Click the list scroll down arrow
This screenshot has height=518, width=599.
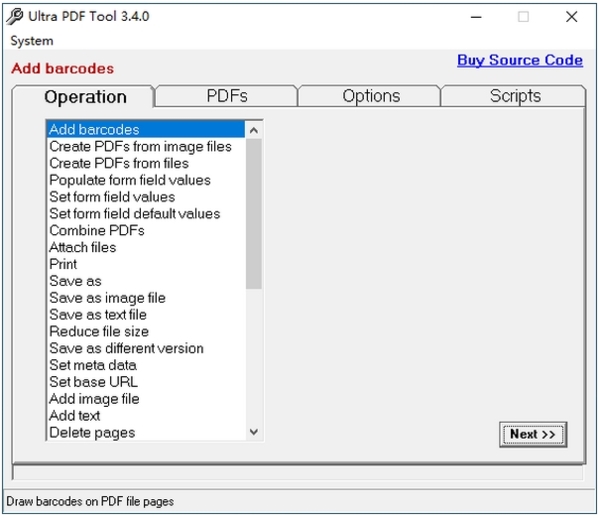(254, 432)
